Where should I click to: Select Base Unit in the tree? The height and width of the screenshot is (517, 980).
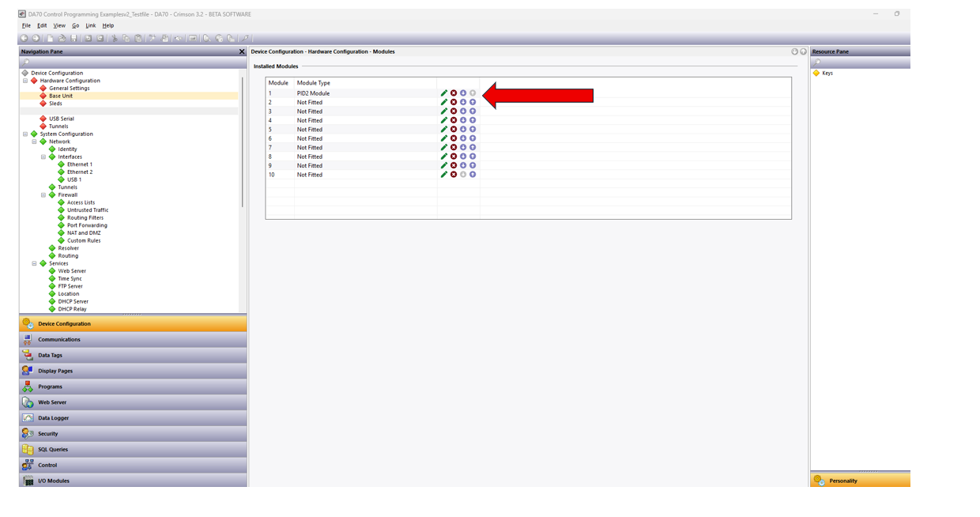tap(61, 96)
